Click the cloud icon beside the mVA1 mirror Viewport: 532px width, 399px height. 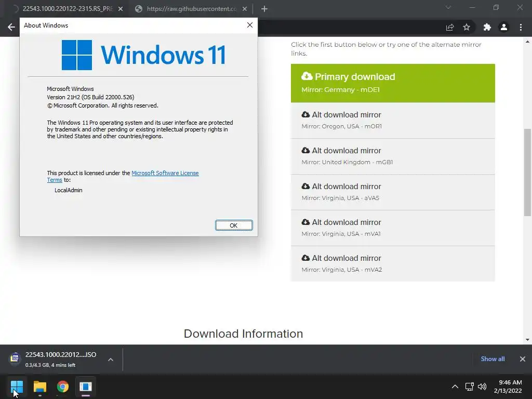(x=305, y=222)
